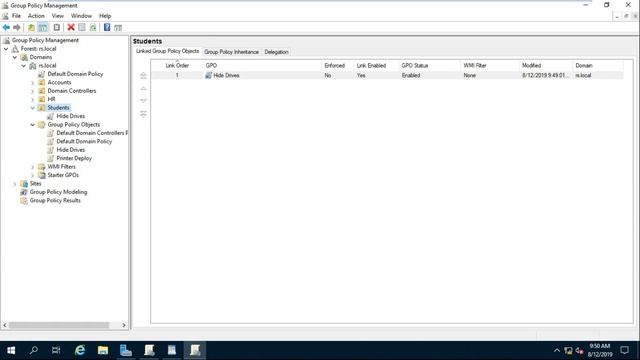Screen dimensions: 640x360
Task: Expand the Sites node
Action: pos(15,184)
